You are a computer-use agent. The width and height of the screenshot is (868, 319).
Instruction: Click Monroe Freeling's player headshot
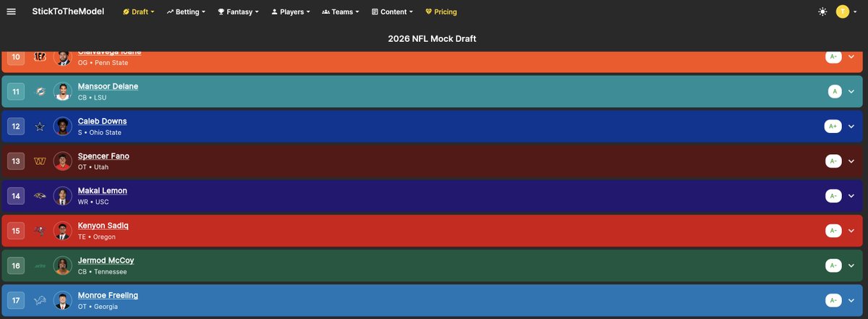[x=62, y=301]
